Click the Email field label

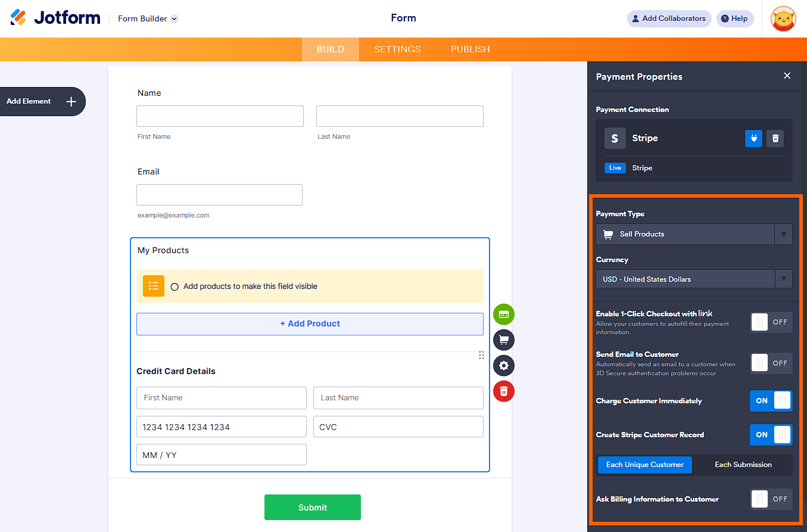[x=148, y=172]
